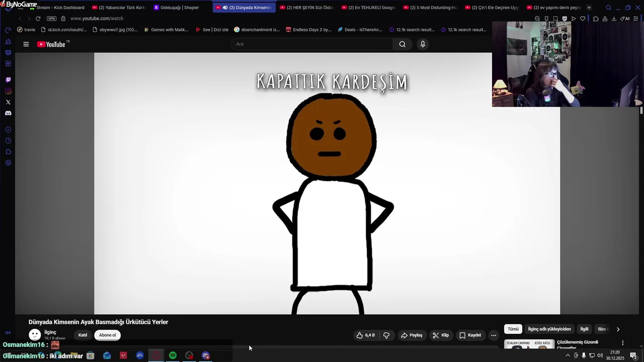Open Endless Days 2 by... bookmark
The image size is (644, 362).
pyautogui.click(x=308, y=30)
